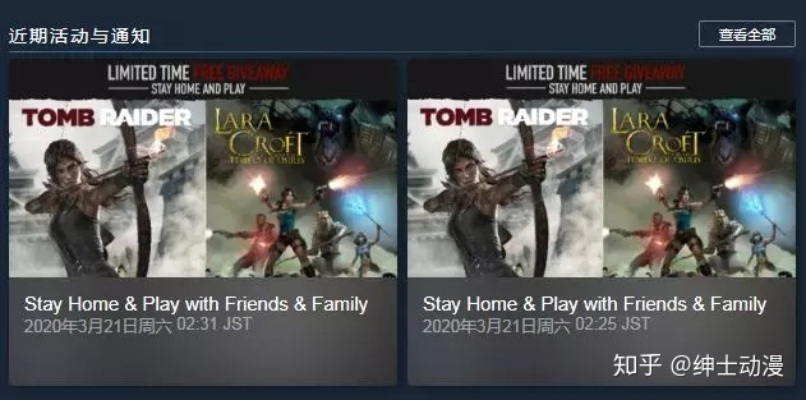Open Tomb Raider cover art in 02:25 JST card
This screenshot has width=806, height=400.
(505, 188)
